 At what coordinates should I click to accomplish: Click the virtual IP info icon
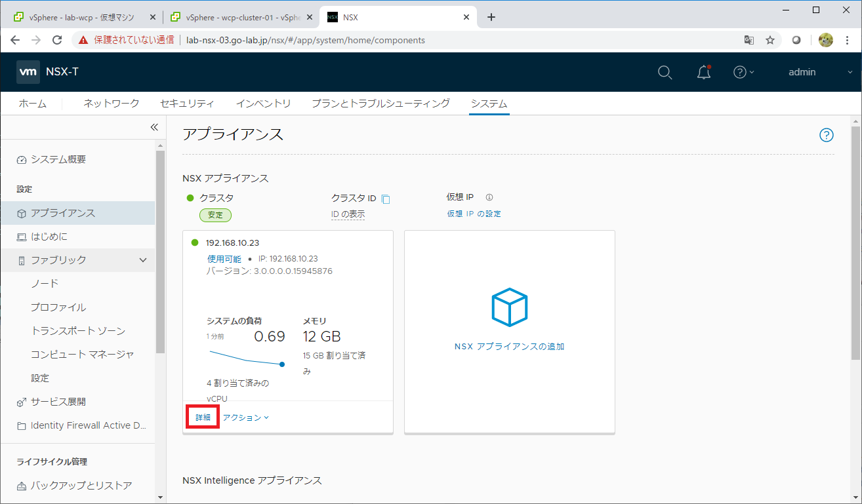(489, 197)
